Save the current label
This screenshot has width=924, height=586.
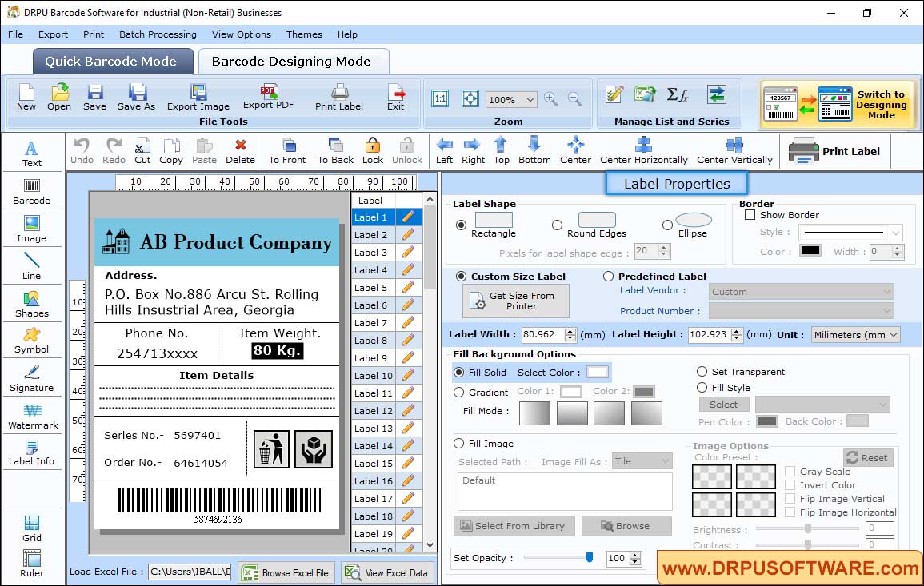95,98
